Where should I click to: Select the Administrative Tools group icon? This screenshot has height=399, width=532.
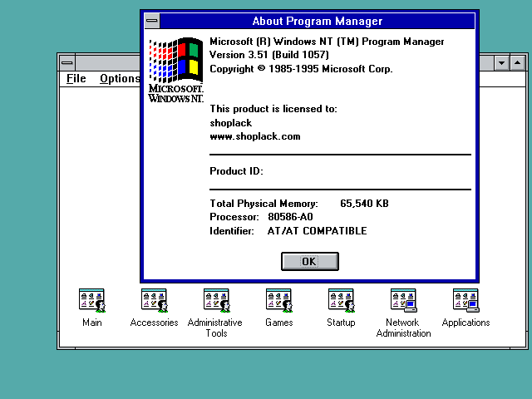point(216,301)
